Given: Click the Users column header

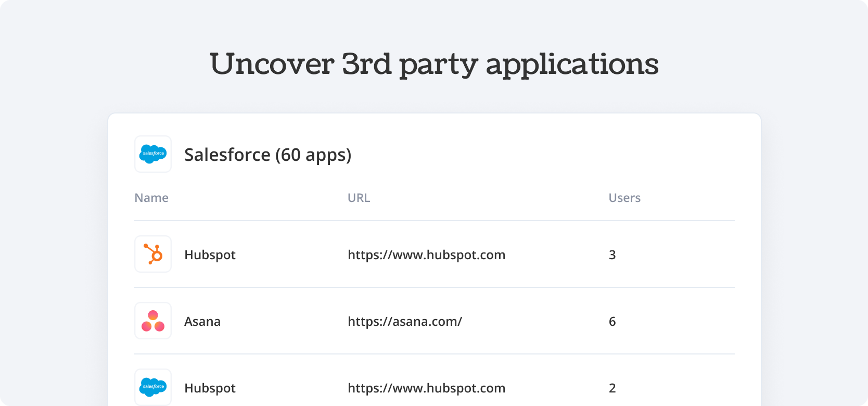Looking at the screenshot, I should click(624, 198).
